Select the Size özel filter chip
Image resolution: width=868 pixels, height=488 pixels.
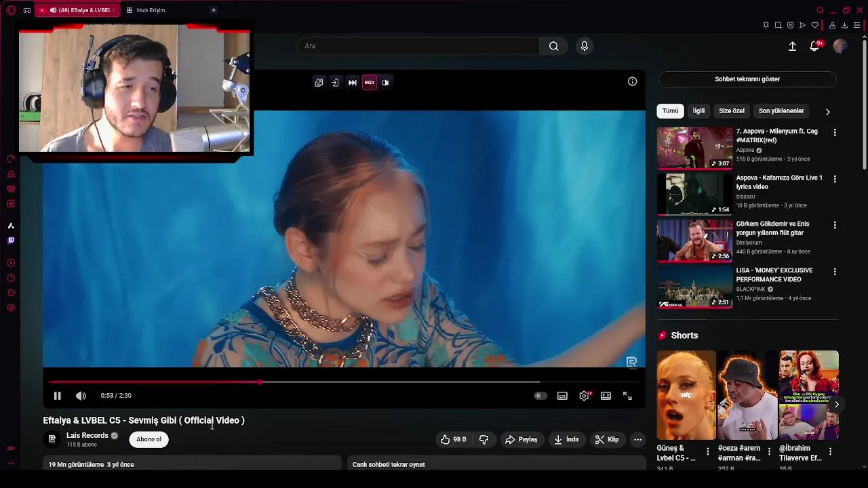coord(732,111)
